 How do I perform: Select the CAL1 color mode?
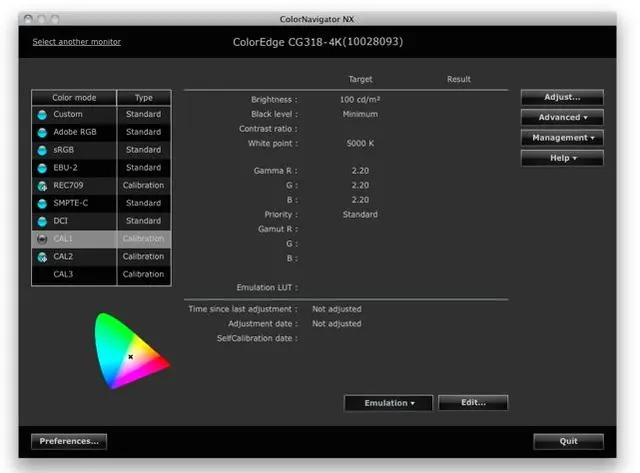101,239
